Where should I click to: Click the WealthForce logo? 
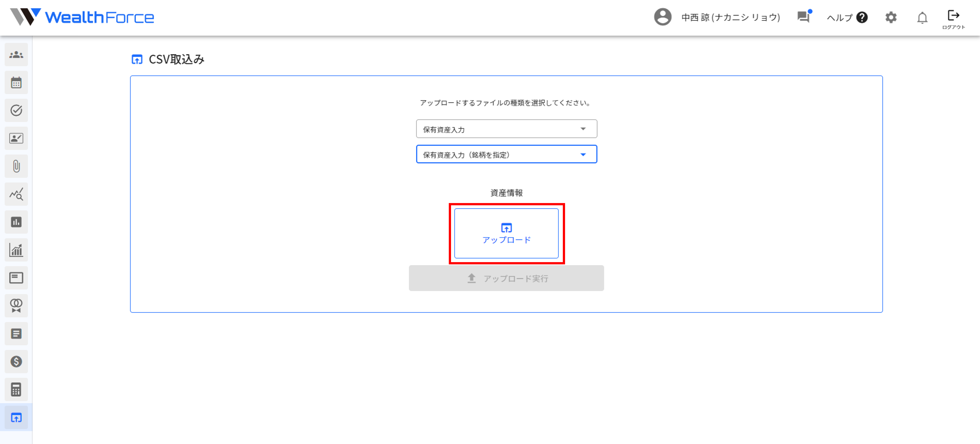82,17
